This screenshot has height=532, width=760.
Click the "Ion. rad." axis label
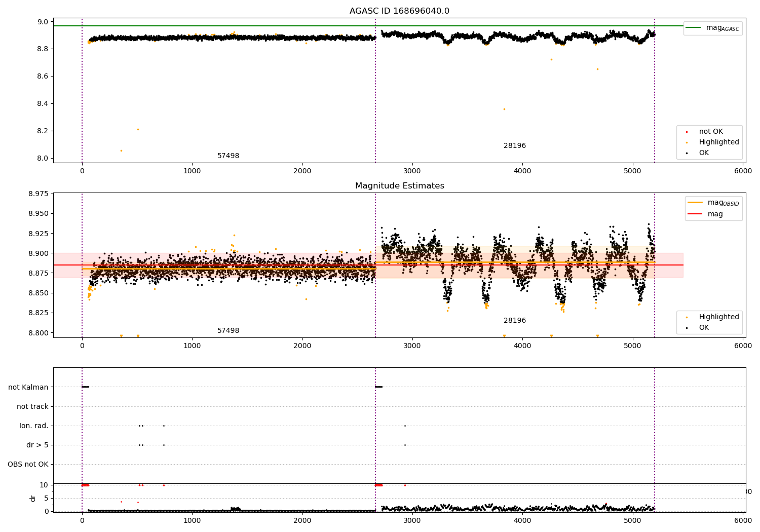[34, 426]
